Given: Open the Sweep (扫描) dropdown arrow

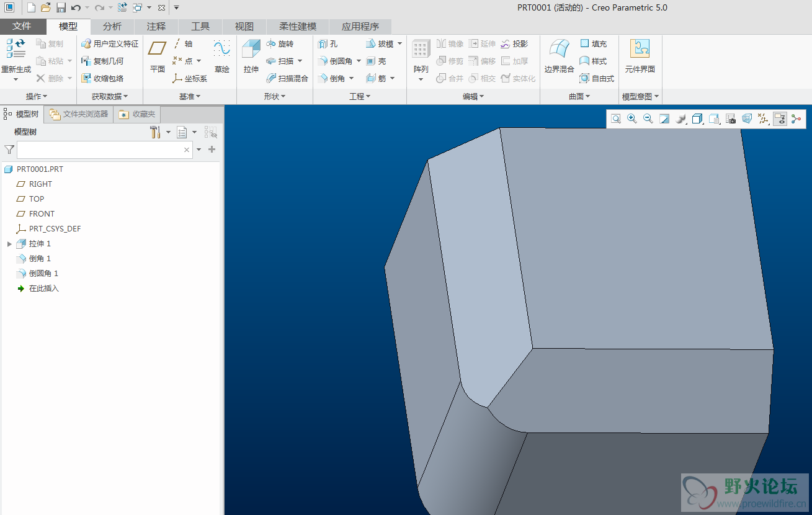Looking at the screenshot, I should 300,61.
